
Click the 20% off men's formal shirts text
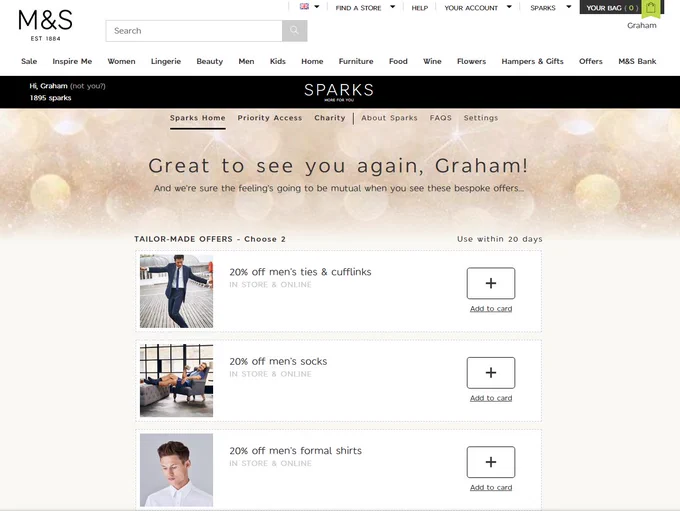tap(295, 451)
